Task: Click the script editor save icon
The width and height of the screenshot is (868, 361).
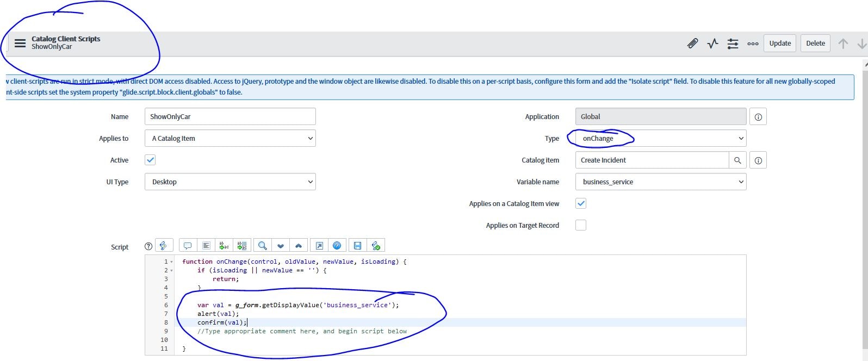Action: [357, 246]
